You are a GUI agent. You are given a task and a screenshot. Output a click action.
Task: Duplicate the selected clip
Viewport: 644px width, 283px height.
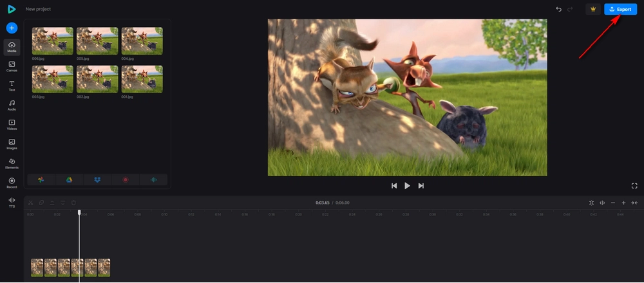(41, 203)
